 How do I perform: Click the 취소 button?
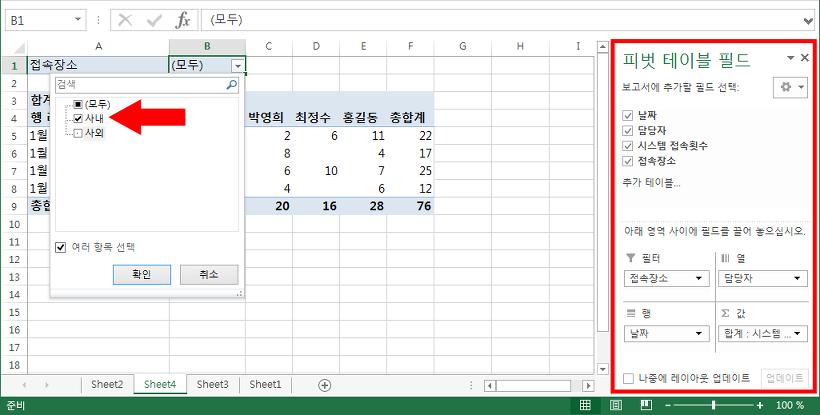pyautogui.click(x=209, y=274)
